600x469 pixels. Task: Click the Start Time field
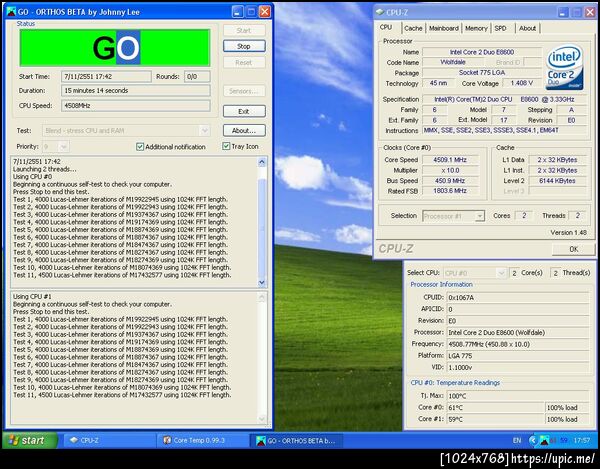[x=106, y=77]
